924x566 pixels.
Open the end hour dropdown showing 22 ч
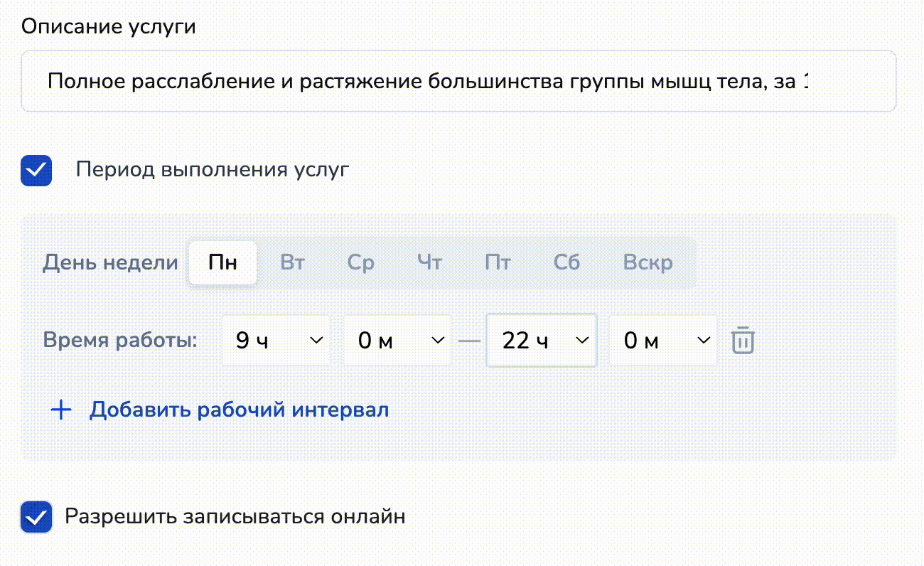(x=541, y=341)
